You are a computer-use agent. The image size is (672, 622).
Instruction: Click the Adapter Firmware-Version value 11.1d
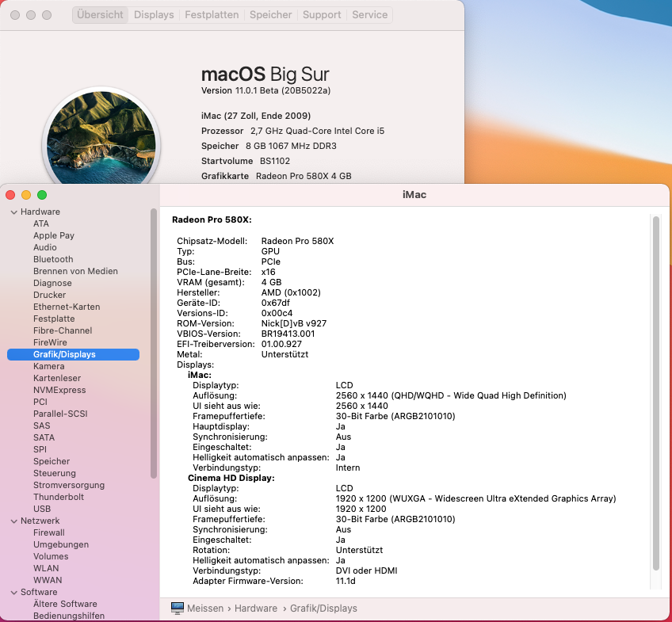tap(346, 582)
